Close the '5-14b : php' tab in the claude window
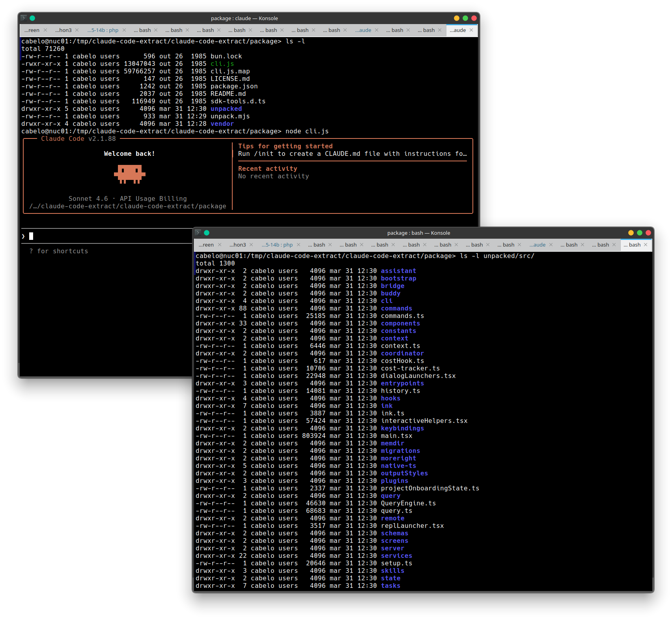Screen dimensions: 672x619 tap(124, 30)
